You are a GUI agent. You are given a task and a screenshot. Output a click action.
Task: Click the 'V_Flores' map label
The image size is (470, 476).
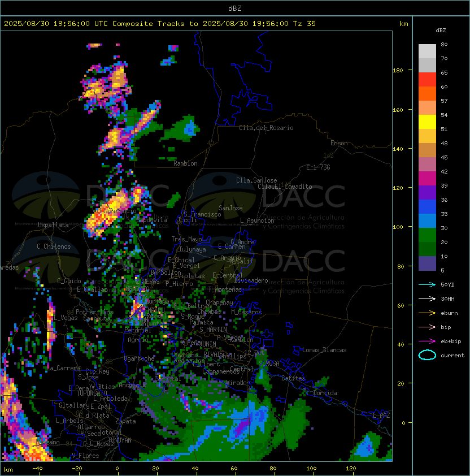[x=85, y=456]
